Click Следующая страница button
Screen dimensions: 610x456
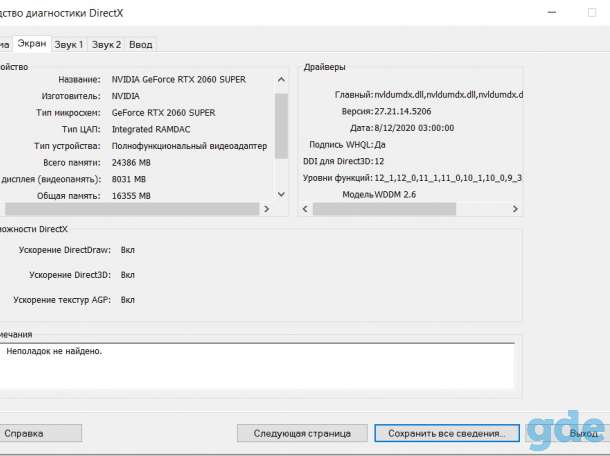click(302, 433)
